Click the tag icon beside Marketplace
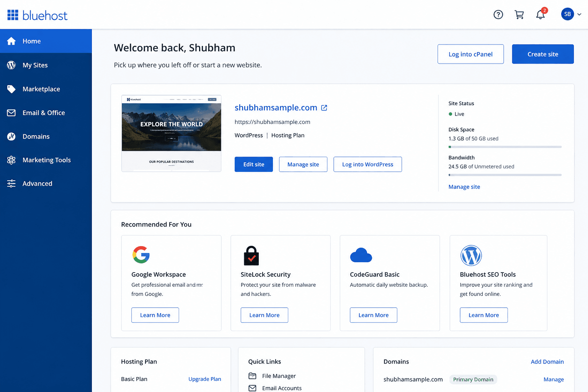The image size is (588, 392). point(11,89)
